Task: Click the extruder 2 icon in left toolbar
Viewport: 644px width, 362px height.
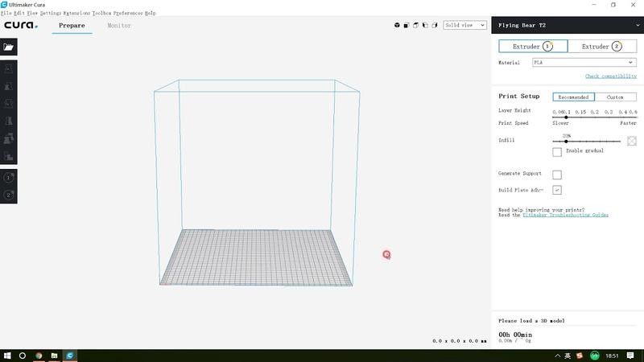Action: [9, 195]
